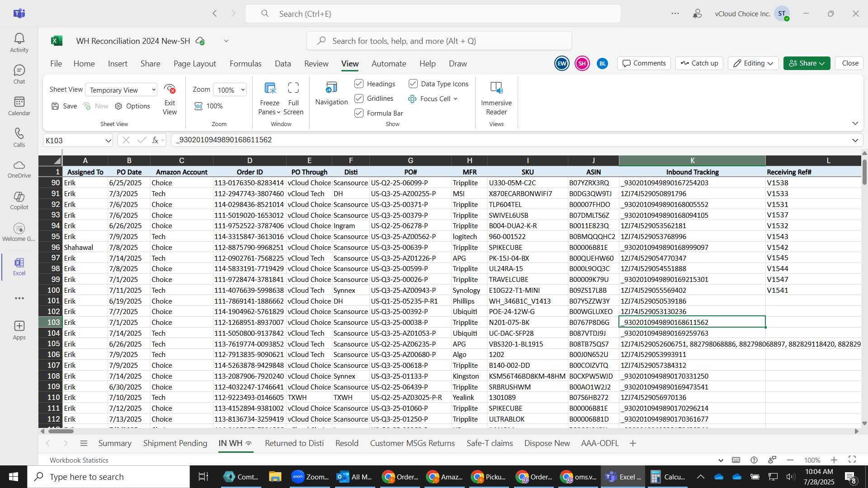Click the Exit View icon
Screen dimensions: 868x488
point(170,89)
